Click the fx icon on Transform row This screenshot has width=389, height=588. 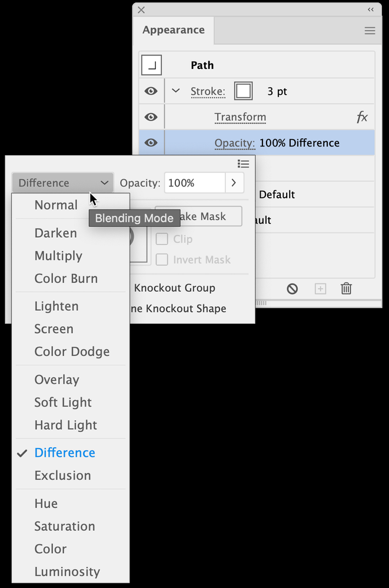tap(362, 117)
